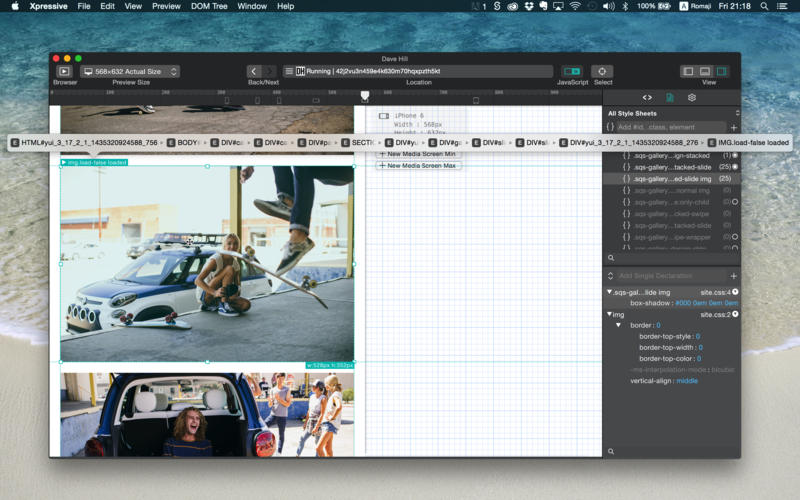Hide the right panel using View button
The height and width of the screenshot is (500, 800).
pyautogui.click(x=721, y=72)
